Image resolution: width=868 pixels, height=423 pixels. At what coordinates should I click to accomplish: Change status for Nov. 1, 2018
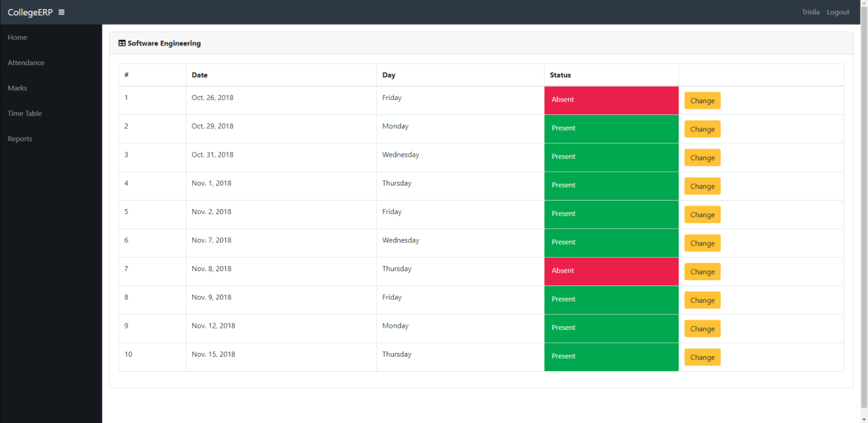pos(702,186)
